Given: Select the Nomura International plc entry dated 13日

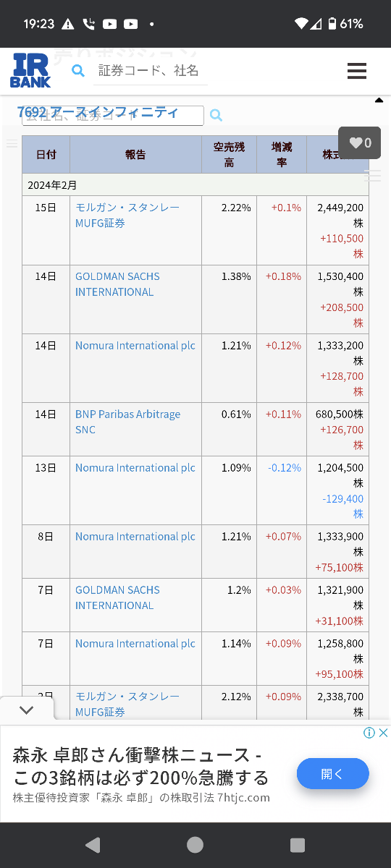Looking at the screenshot, I should pyautogui.click(x=135, y=468).
